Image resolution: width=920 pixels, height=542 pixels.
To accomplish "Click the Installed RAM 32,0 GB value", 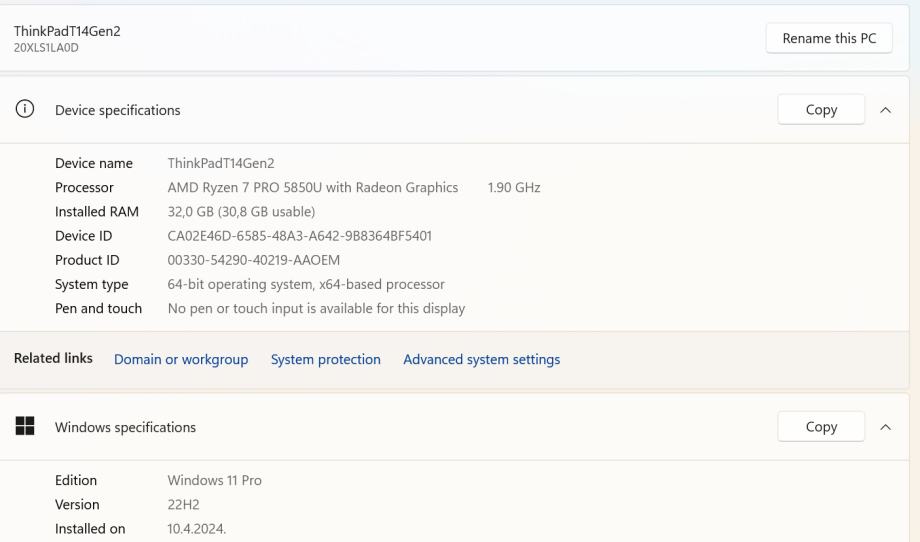I will pyautogui.click(x=241, y=212).
